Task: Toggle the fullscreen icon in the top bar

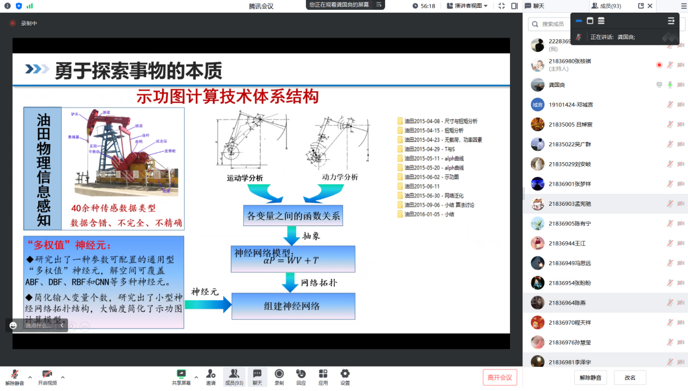Action: [502, 6]
